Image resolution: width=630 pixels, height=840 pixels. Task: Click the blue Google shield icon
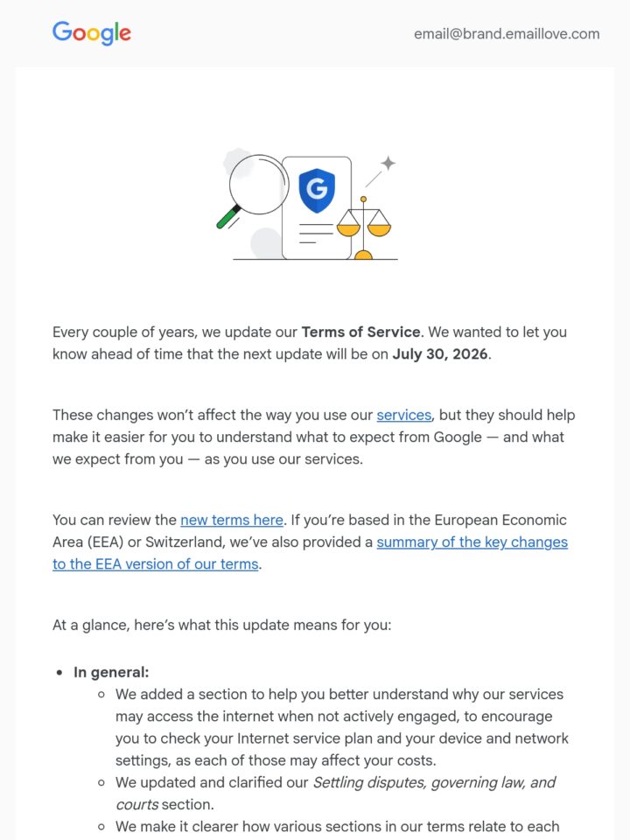[317, 190]
